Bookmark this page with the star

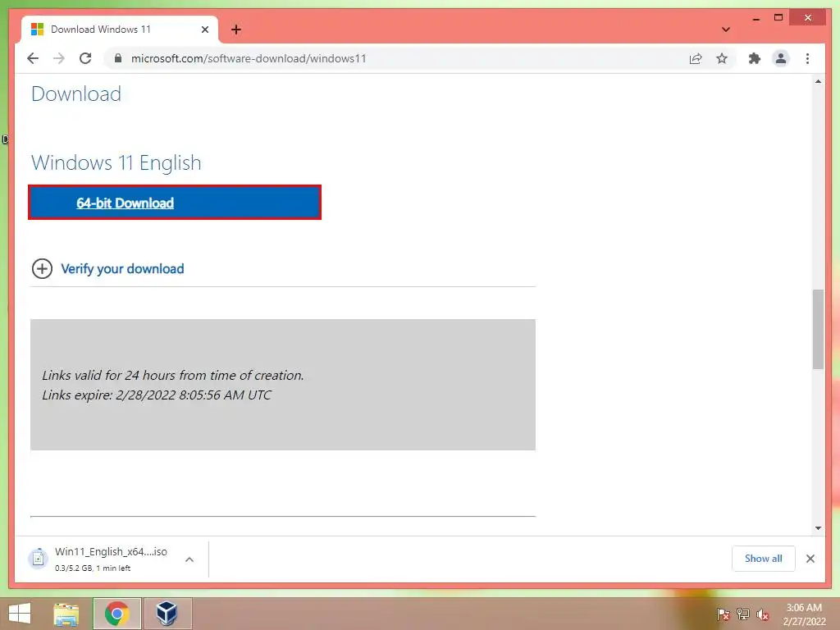click(722, 59)
